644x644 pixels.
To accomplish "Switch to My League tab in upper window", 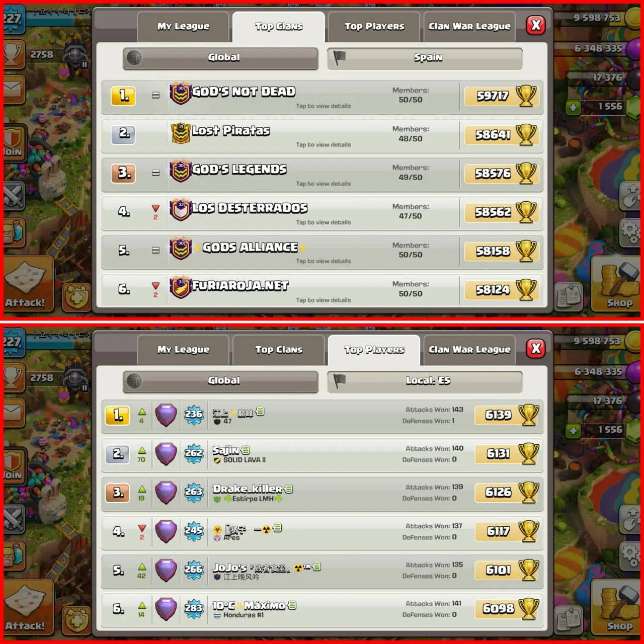I will pos(183,27).
